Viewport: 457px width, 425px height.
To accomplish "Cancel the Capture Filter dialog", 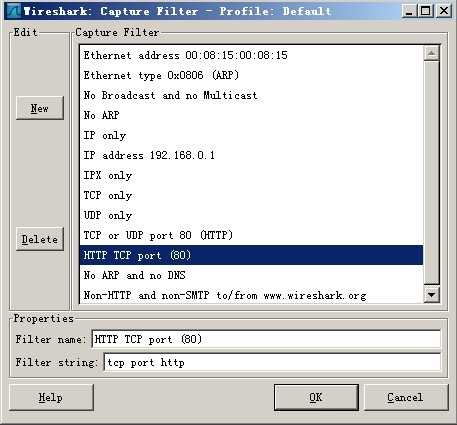I will click(x=406, y=397).
